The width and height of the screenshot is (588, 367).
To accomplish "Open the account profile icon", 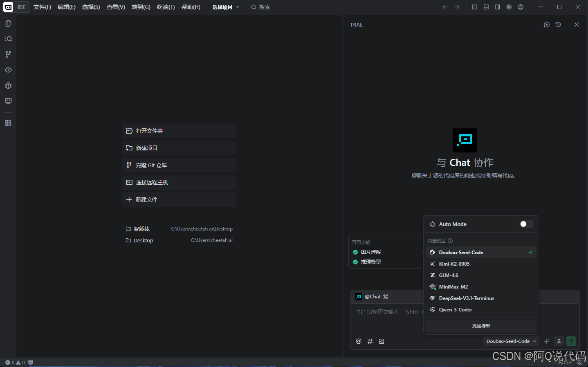I will pyautogui.click(x=521, y=7).
